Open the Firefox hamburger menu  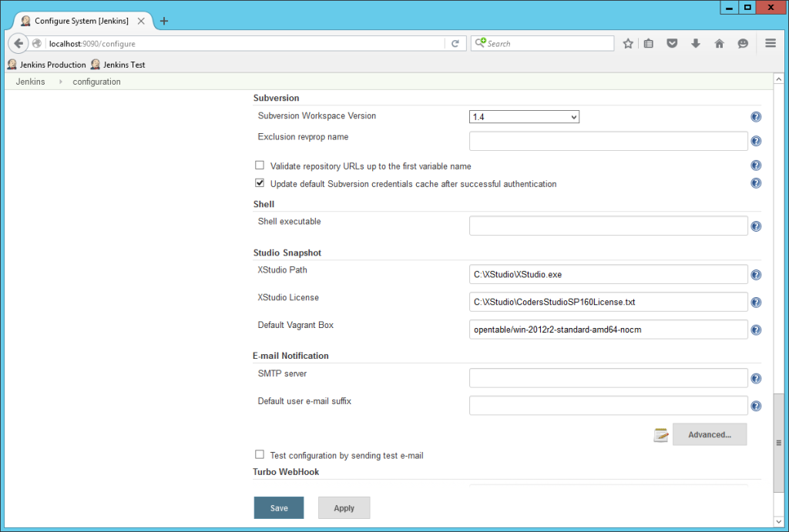pos(770,44)
